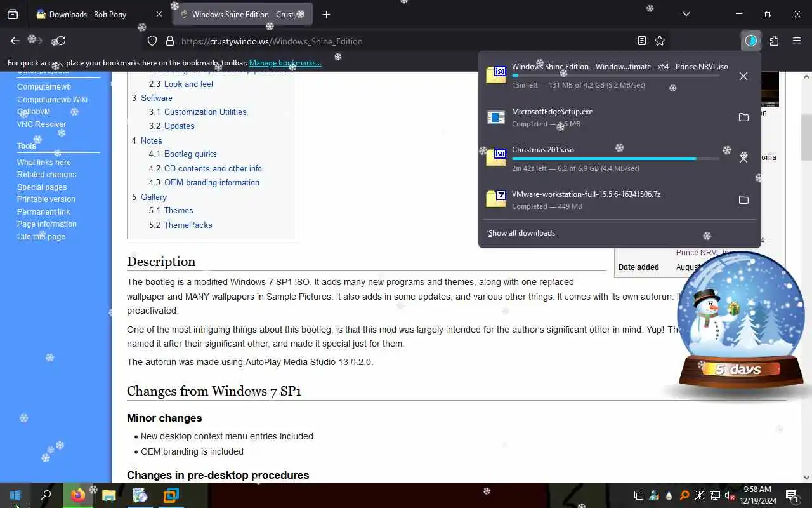
Task: Jump to 5.1 Themes section
Action: click(171, 210)
